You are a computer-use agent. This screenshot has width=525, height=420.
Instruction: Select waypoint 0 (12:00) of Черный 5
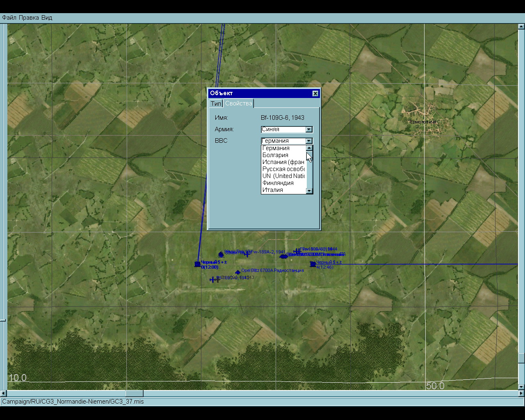(x=197, y=264)
